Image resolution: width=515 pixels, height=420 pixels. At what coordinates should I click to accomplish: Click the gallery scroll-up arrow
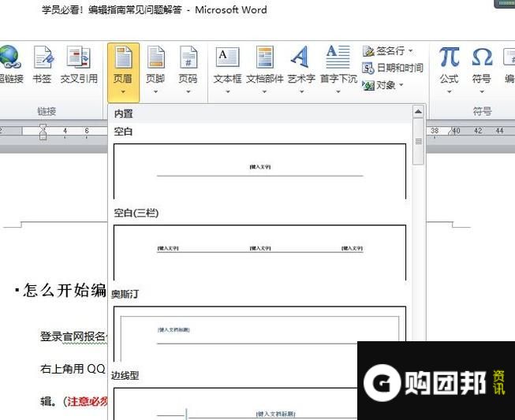418,112
